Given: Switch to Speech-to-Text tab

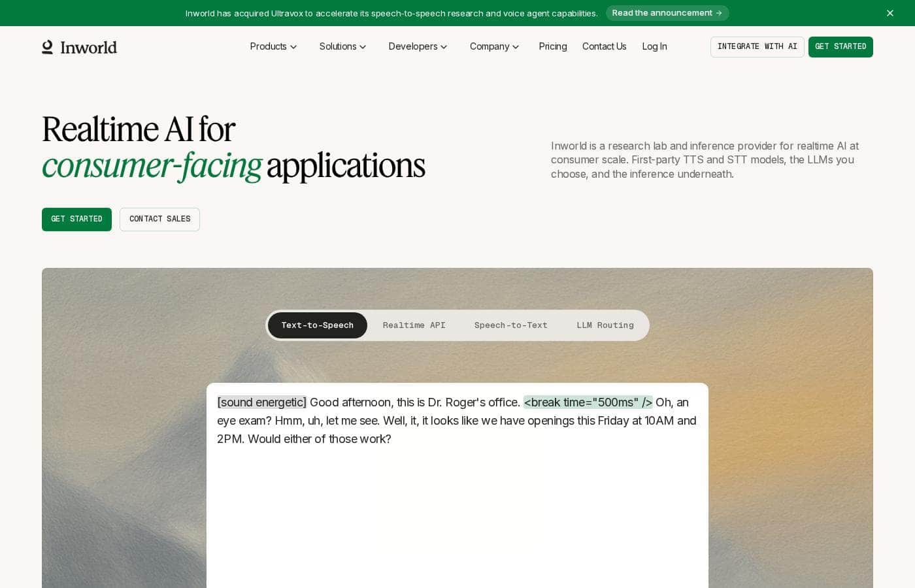Looking at the screenshot, I should click(x=511, y=325).
